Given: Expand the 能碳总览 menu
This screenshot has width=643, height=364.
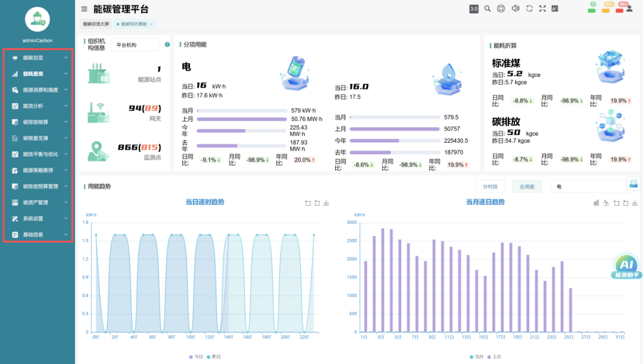Looking at the screenshot, I should tap(39, 58).
